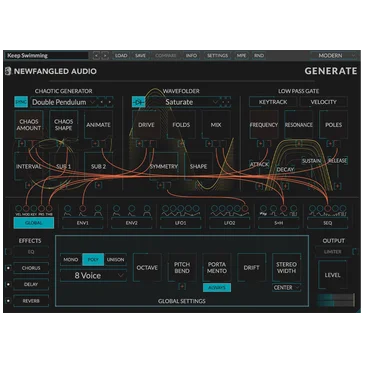Click the PRS modulation output circle

coord(41,209)
